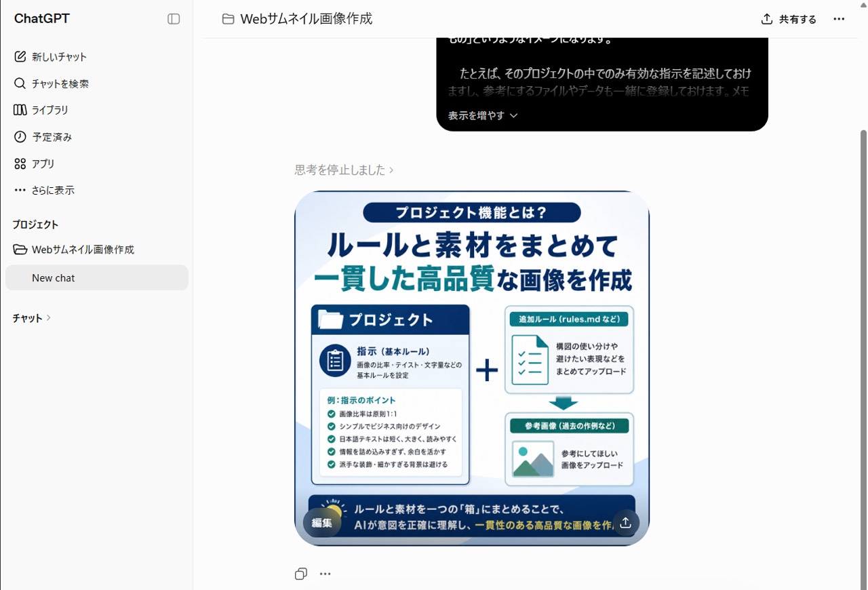This screenshot has width=868, height=590.
Task: Select the New chat item
Action: pyautogui.click(x=97, y=277)
